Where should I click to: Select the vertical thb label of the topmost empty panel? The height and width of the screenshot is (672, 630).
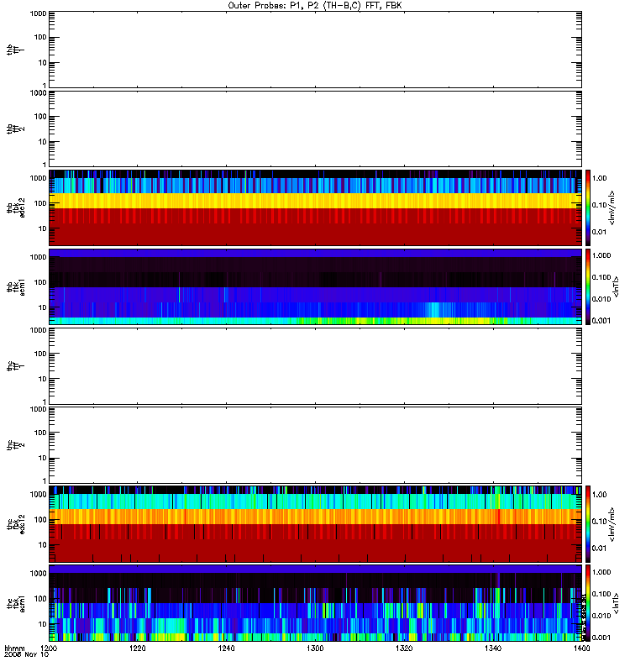(16, 50)
